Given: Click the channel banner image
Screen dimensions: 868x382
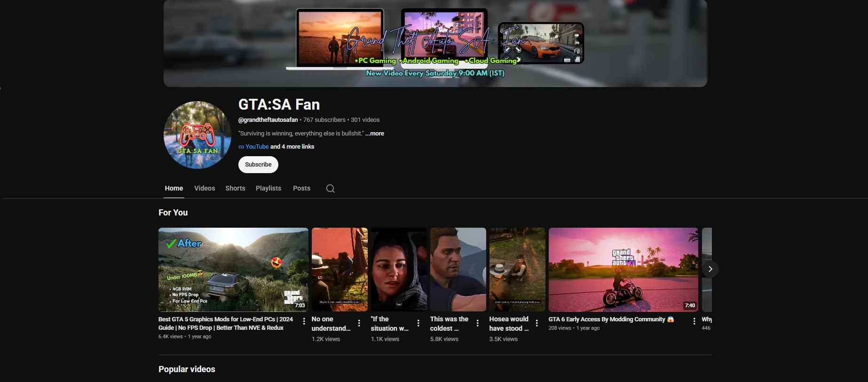Looking at the screenshot, I should point(435,43).
